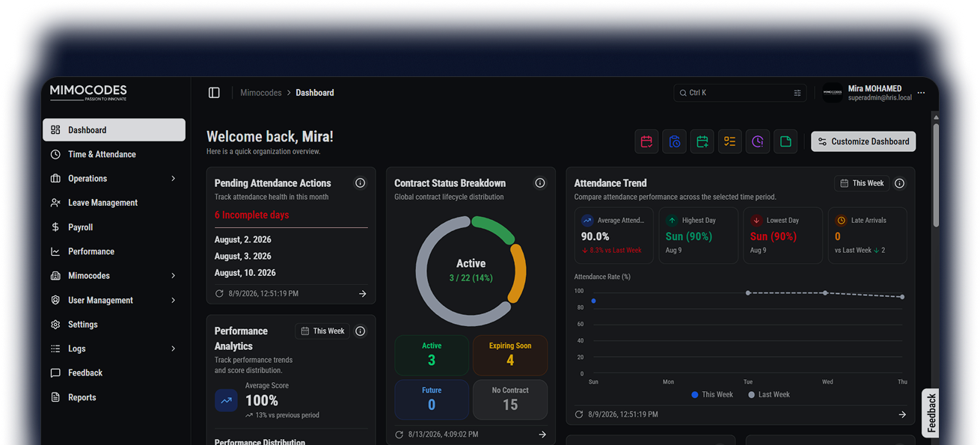
Task: Open the three-dot user menu
Action: click(921, 93)
